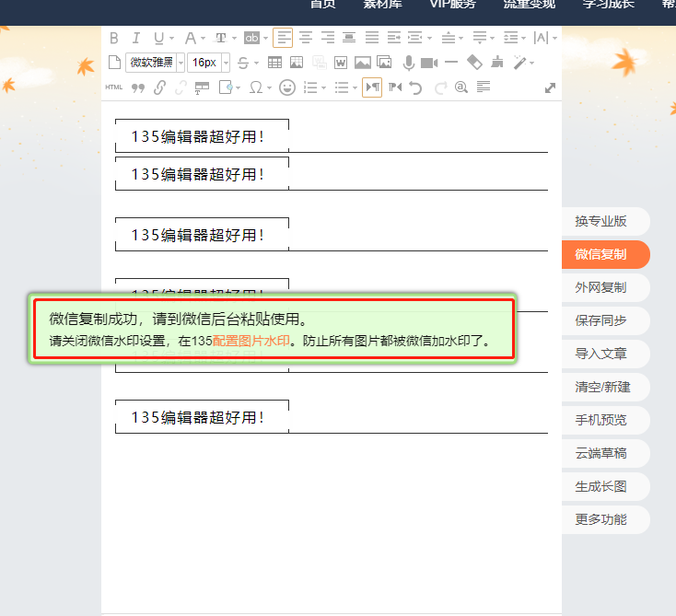Expand the unordered list style dropdown arrow

[355, 88]
